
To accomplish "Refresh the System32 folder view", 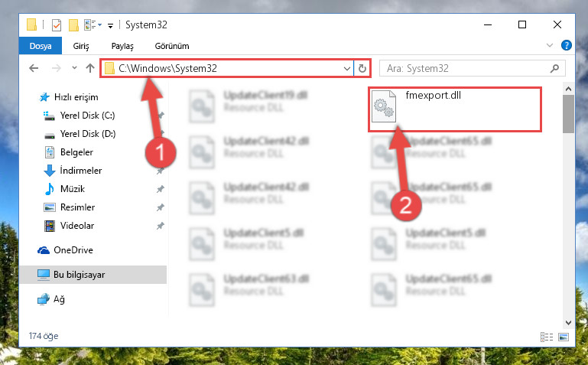I will click(362, 68).
